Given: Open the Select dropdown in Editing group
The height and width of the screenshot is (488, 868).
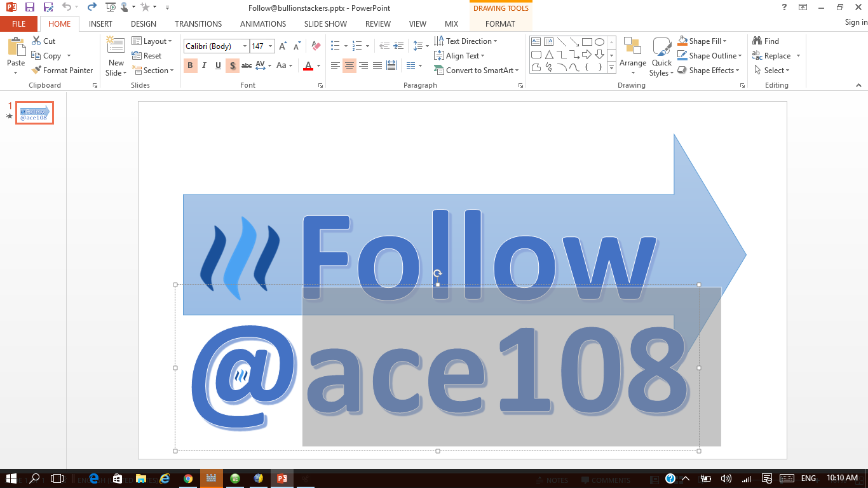Looking at the screenshot, I should (771, 71).
